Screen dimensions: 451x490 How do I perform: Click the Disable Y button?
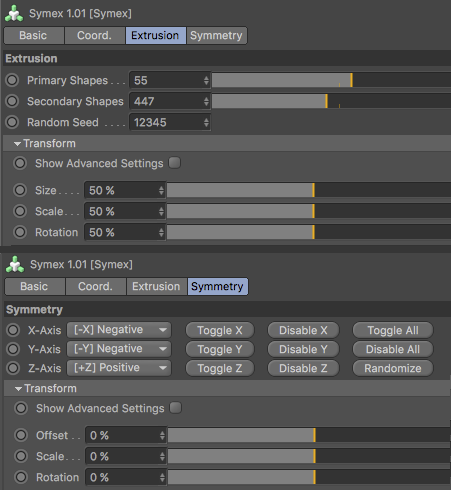[x=303, y=349]
